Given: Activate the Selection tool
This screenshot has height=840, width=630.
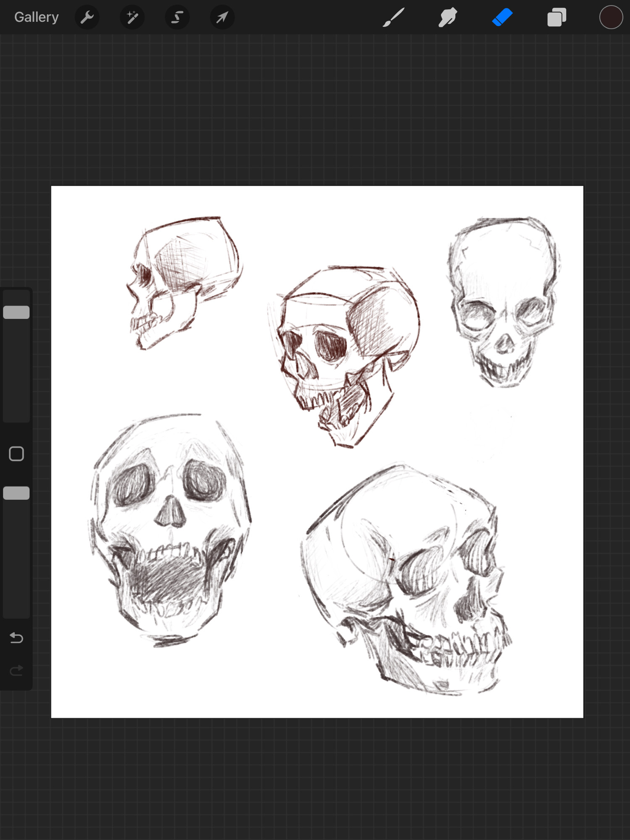Looking at the screenshot, I should 177,17.
